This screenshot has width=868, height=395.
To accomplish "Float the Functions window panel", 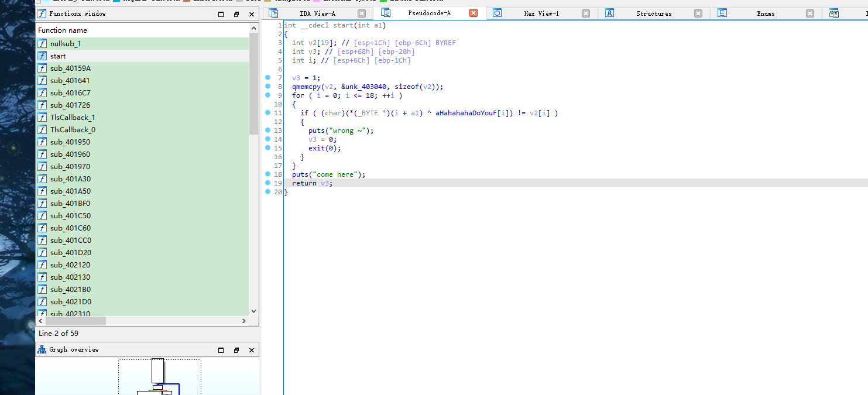I will [236, 14].
